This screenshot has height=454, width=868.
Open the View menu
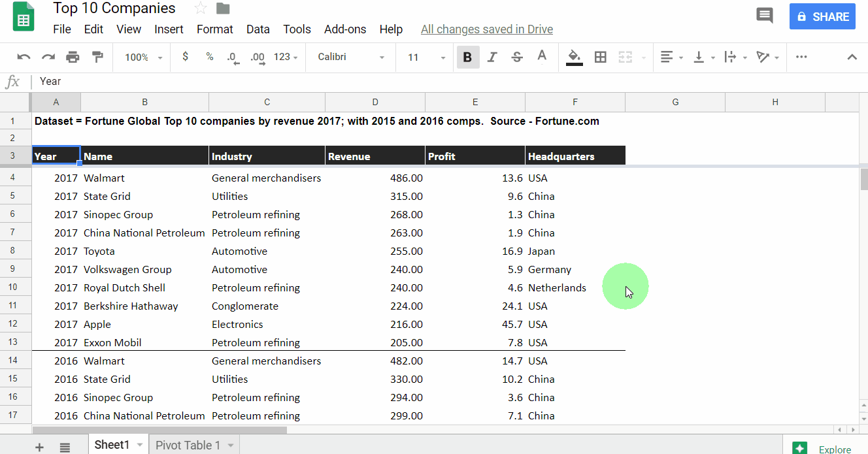129,29
